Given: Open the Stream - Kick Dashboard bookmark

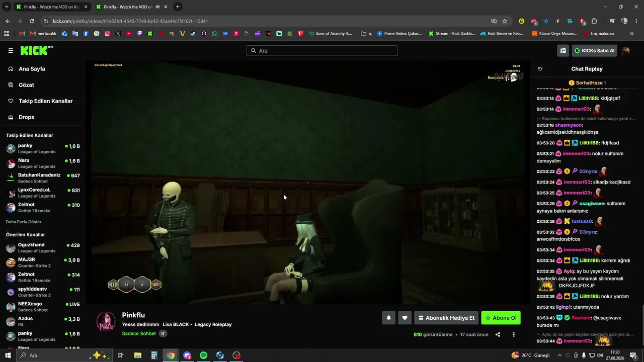Looking at the screenshot, I should pos(452,34).
